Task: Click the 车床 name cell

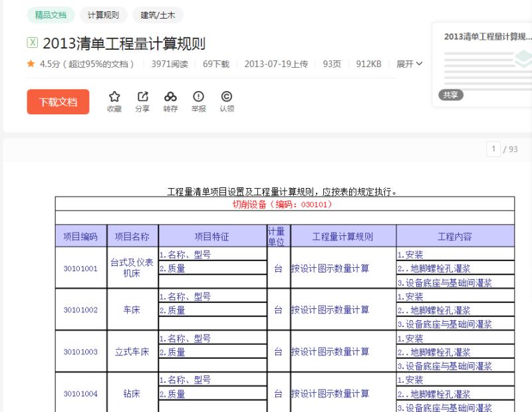Action: (132, 310)
